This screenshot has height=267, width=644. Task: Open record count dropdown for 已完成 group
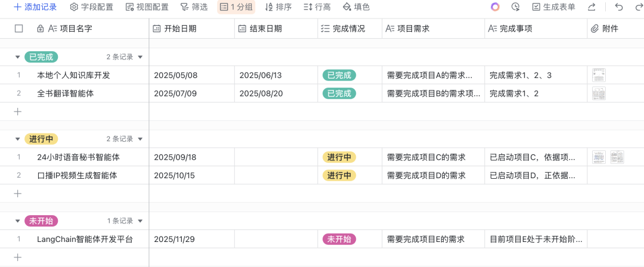[x=140, y=57]
